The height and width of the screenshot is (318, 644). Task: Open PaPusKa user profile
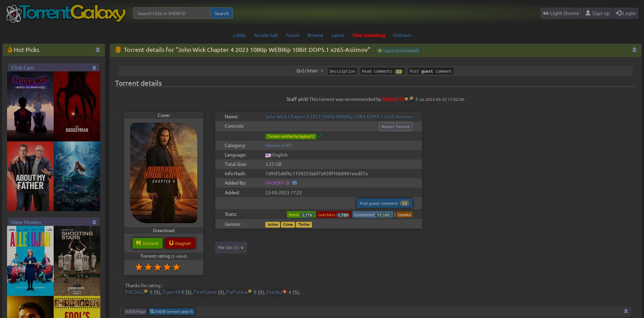point(236,292)
